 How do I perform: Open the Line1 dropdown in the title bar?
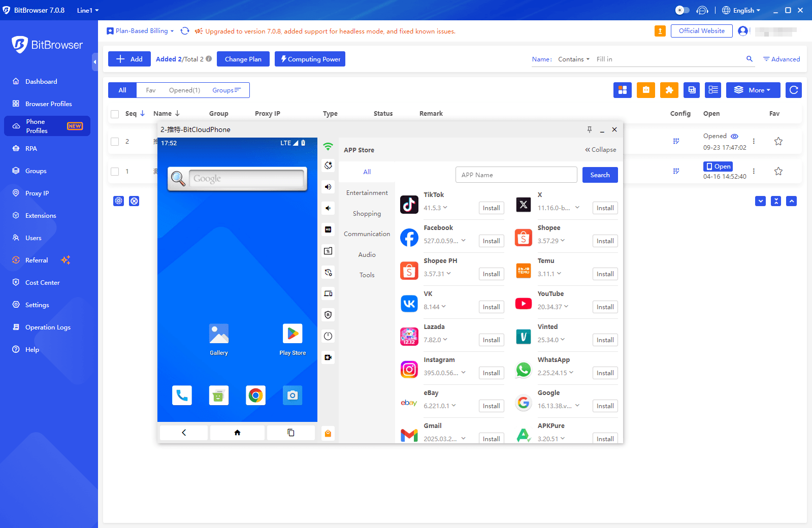(88, 10)
